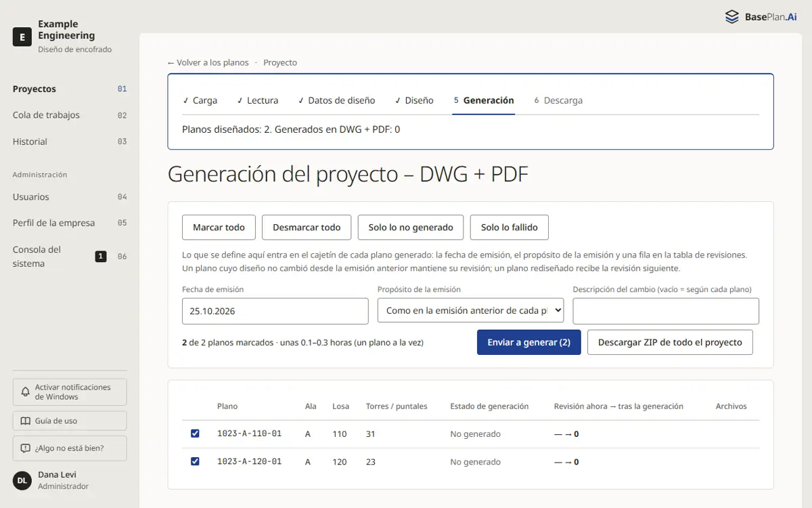Click Descargar ZIP de todo el proyecto
This screenshot has height=508, width=812.
tap(670, 342)
